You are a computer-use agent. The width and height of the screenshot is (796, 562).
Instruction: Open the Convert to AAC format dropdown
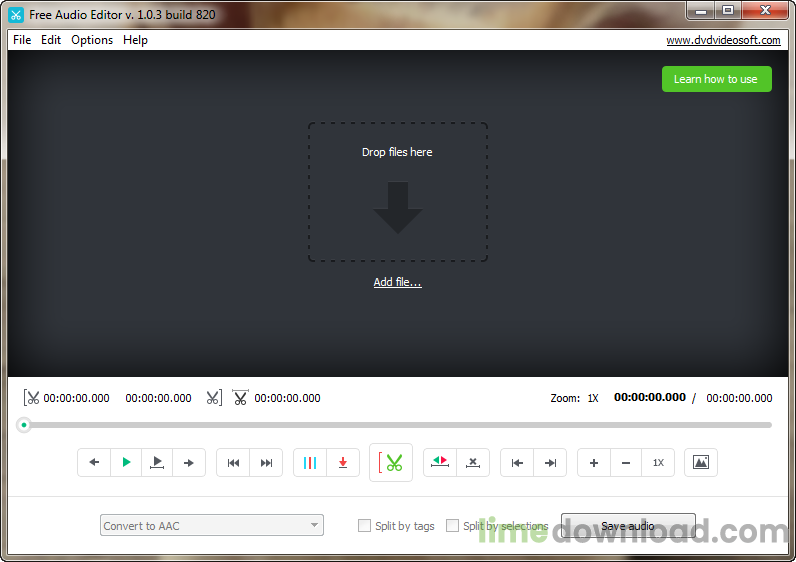212,525
